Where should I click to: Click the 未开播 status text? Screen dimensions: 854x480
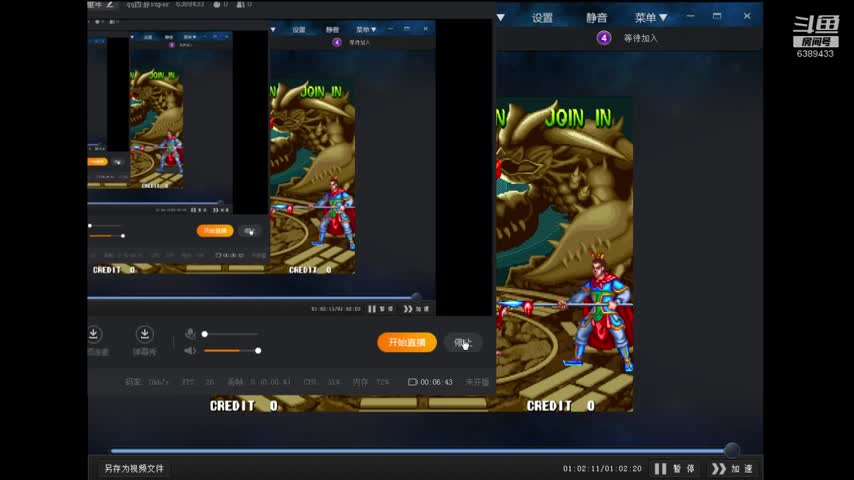tap(477, 382)
